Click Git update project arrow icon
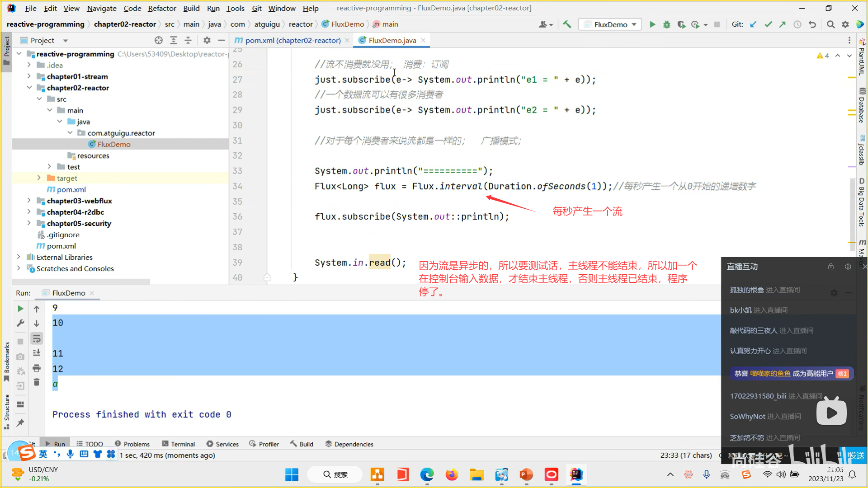Screen dimensions: 868x488 (x=753, y=24)
